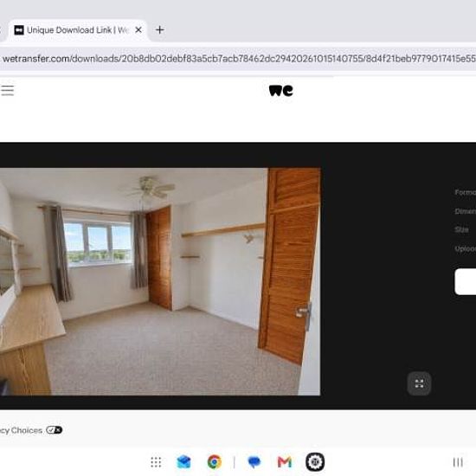Open the Privacy Choices link
This screenshot has height=476, width=476.
coord(22,430)
